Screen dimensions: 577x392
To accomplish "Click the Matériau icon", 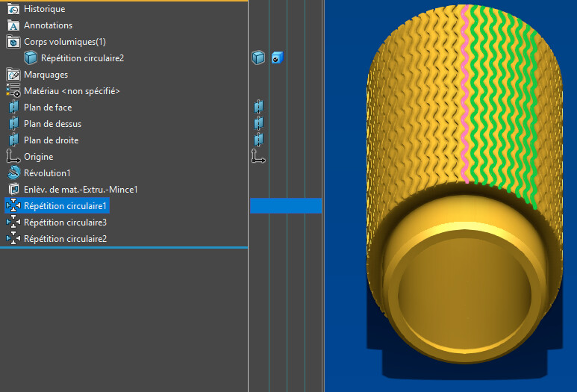I will [x=13, y=91].
